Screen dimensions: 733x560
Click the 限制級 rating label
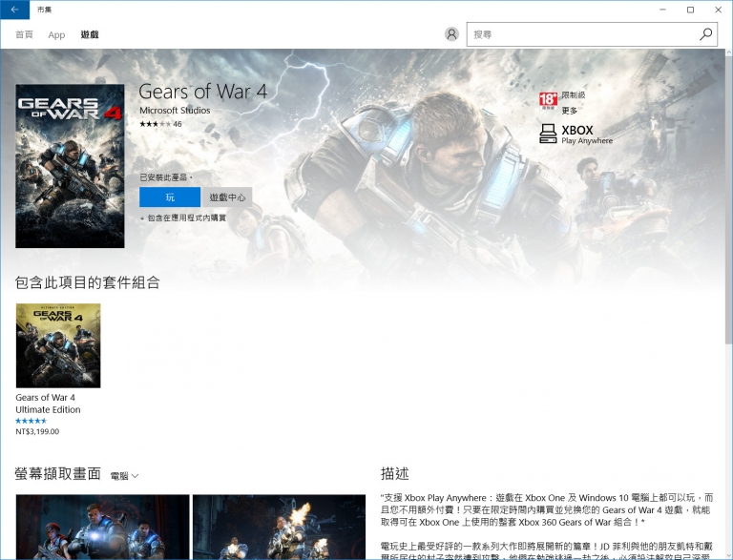point(574,94)
